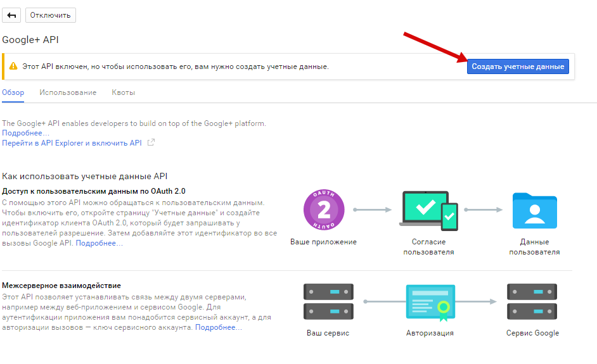597x364 pixels.
Task: Click the purple OAuth 2 badge icon
Action: point(323,210)
